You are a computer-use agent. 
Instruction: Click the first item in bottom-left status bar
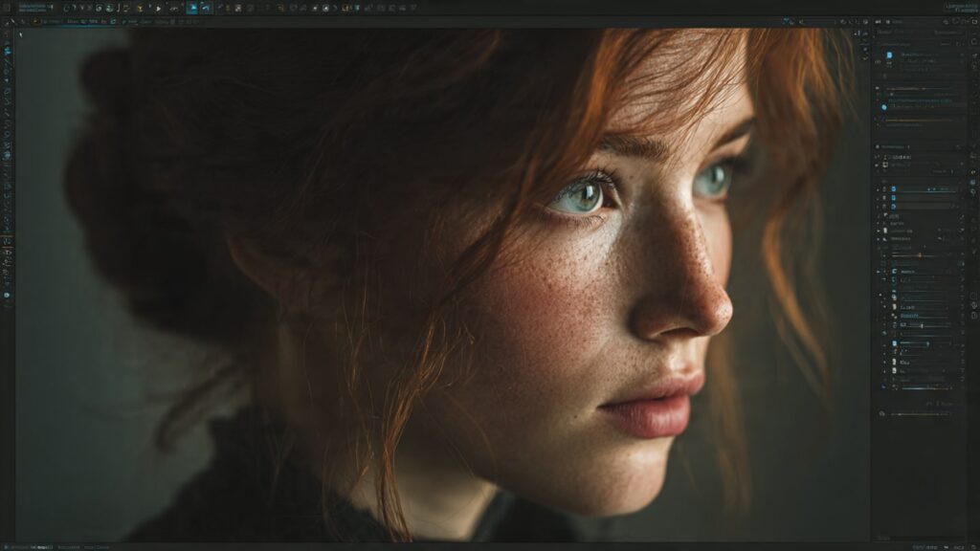[17, 546]
